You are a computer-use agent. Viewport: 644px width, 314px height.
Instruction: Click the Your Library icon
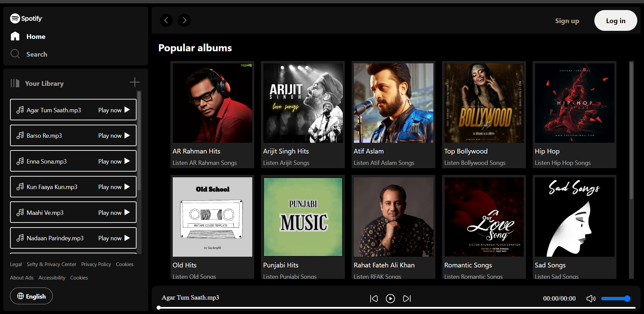coord(15,83)
